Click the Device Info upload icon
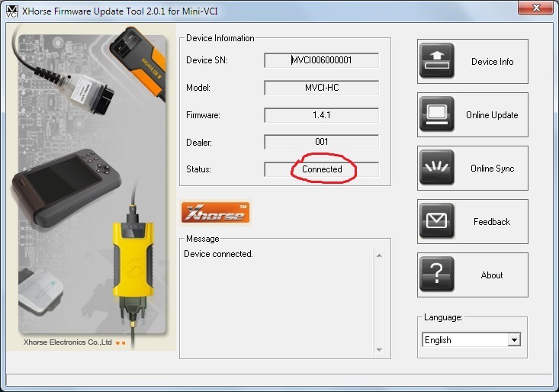 coord(436,62)
